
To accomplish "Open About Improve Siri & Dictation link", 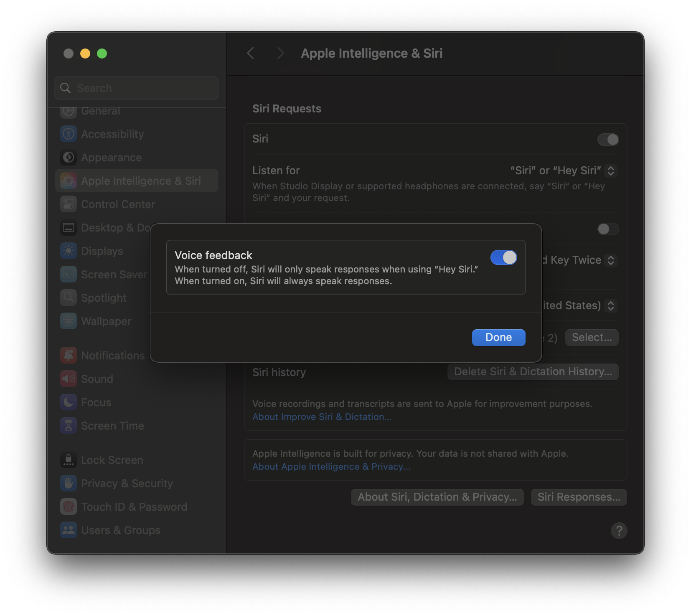I will tap(322, 417).
